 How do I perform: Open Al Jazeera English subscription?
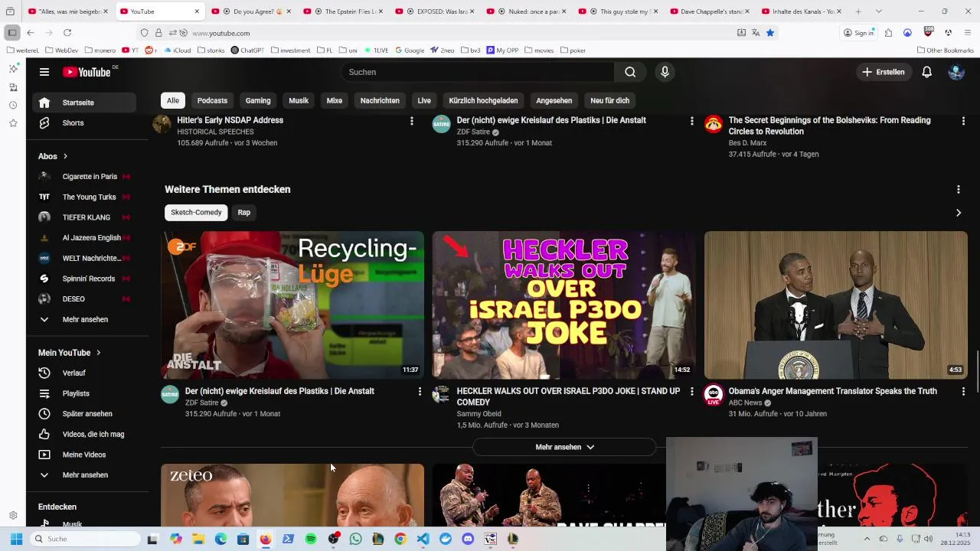(x=84, y=238)
